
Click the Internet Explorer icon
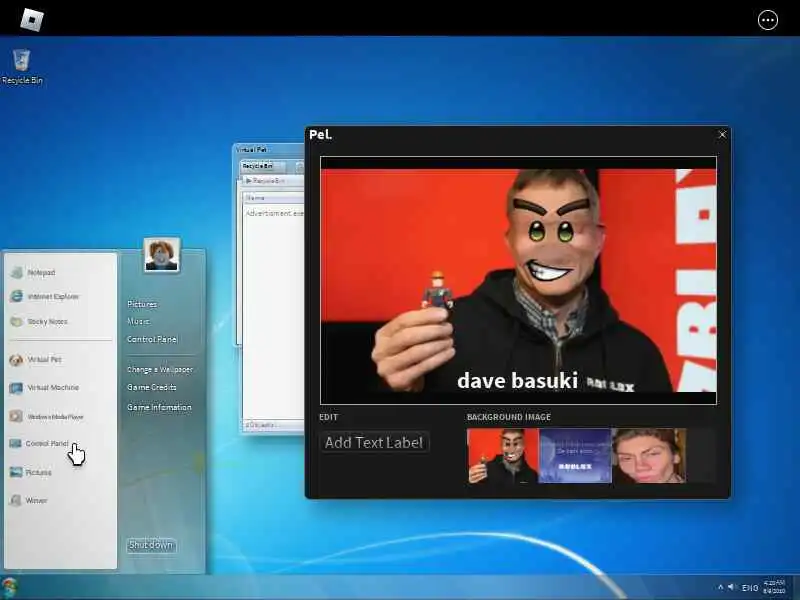pyautogui.click(x=17, y=296)
